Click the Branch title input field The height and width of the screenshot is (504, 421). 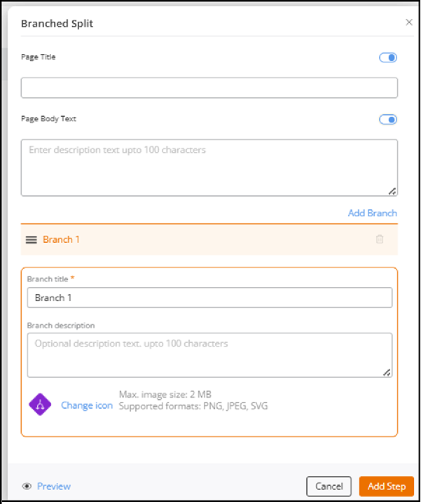(209, 297)
